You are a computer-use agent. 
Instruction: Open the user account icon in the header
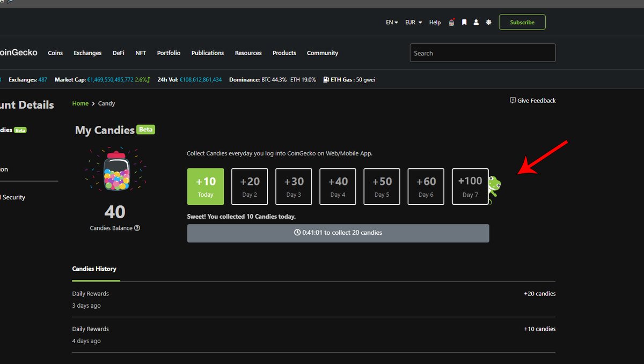pos(476,23)
